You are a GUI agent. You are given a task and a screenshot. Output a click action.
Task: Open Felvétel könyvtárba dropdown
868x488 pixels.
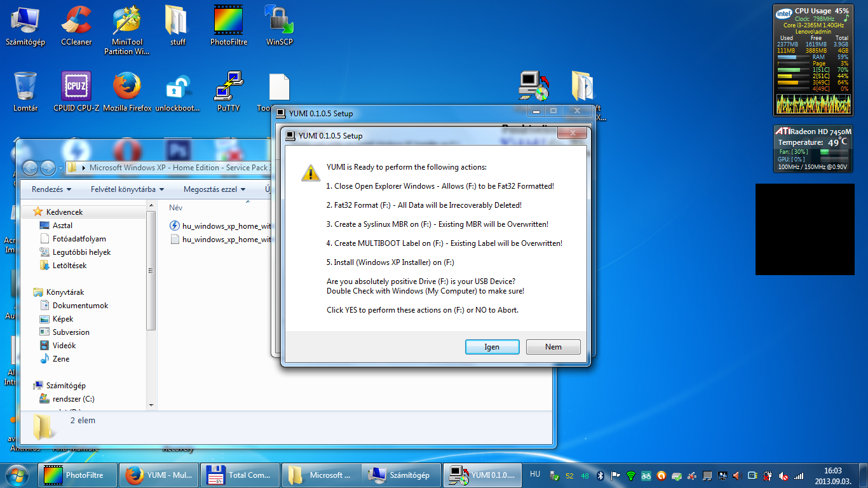(x=127, y=189)
